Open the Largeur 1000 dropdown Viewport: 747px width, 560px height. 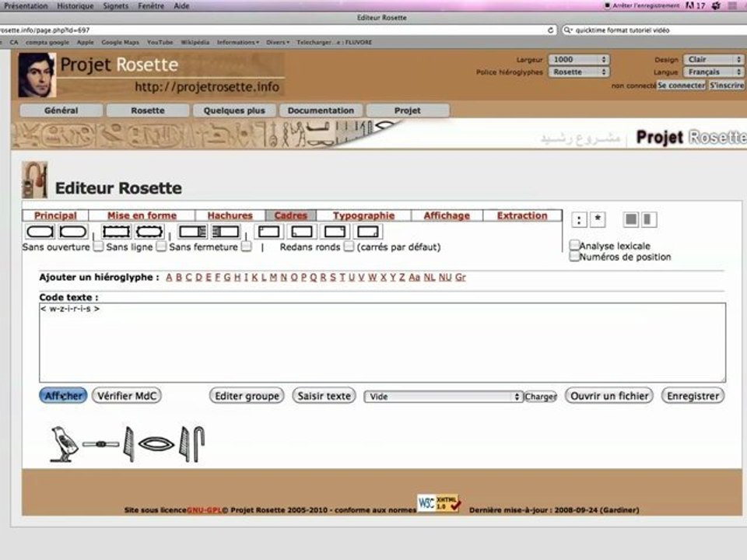(579, 60)
